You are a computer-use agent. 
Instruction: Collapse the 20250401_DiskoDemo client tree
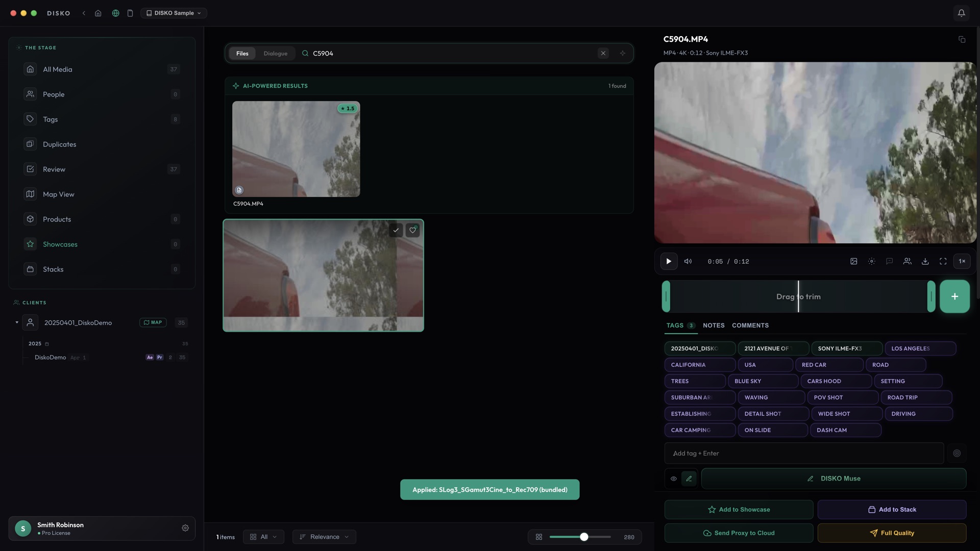pos(17,322)
